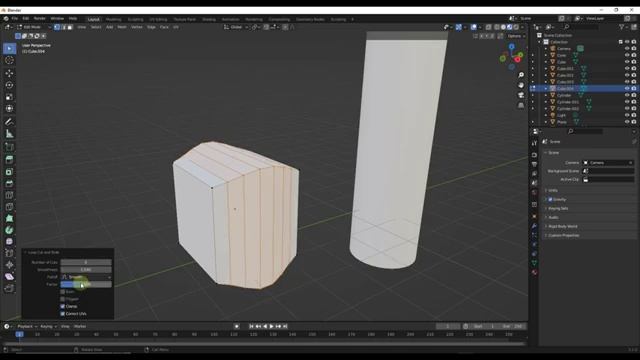
Task: Switch to edge select mode
Action: [64, 27]
